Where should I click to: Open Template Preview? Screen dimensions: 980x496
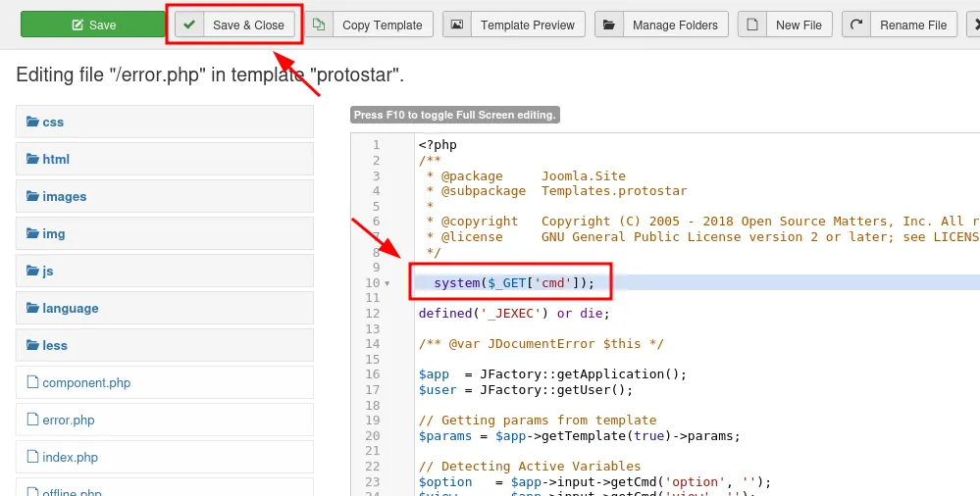514,25
